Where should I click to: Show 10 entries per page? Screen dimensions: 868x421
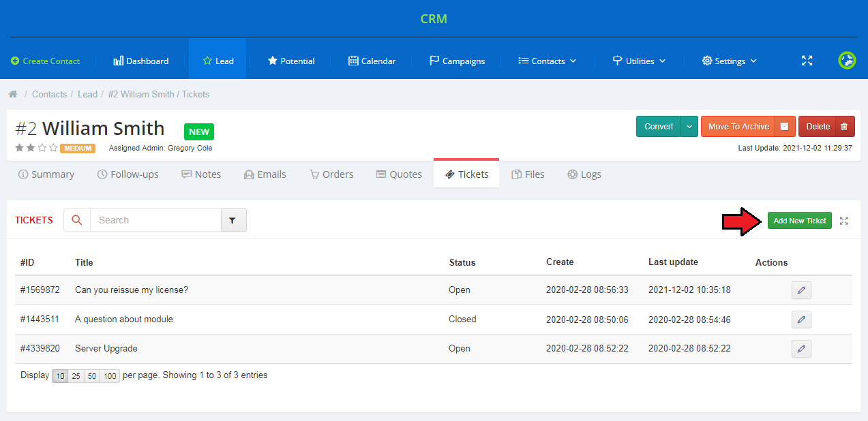[x=60, y=376]
